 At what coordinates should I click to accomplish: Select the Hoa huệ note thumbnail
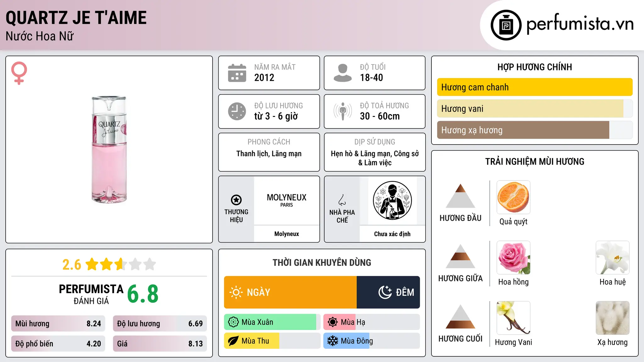(613, 258)
